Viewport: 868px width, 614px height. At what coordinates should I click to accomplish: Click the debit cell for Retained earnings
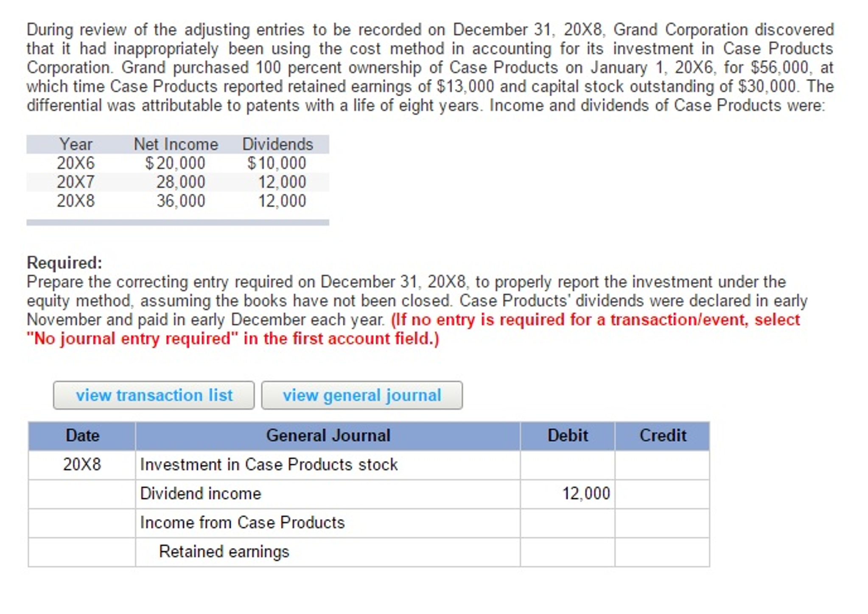pyautogui.click(x=567, y=552)
